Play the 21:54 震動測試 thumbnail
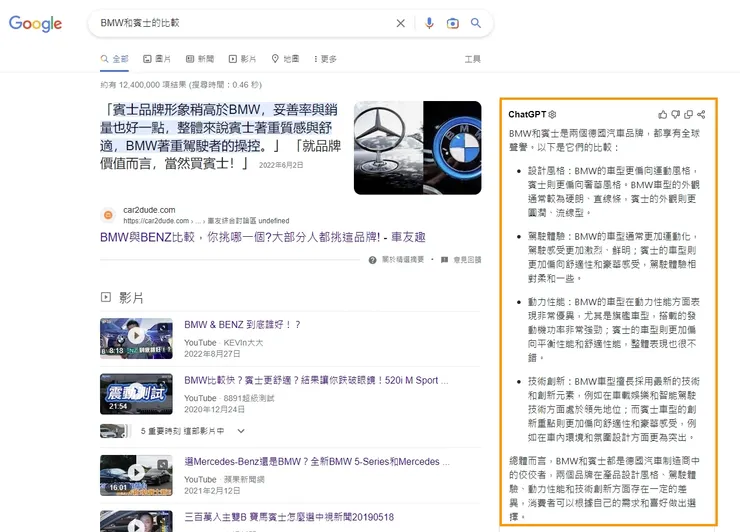 coord(136,394)
